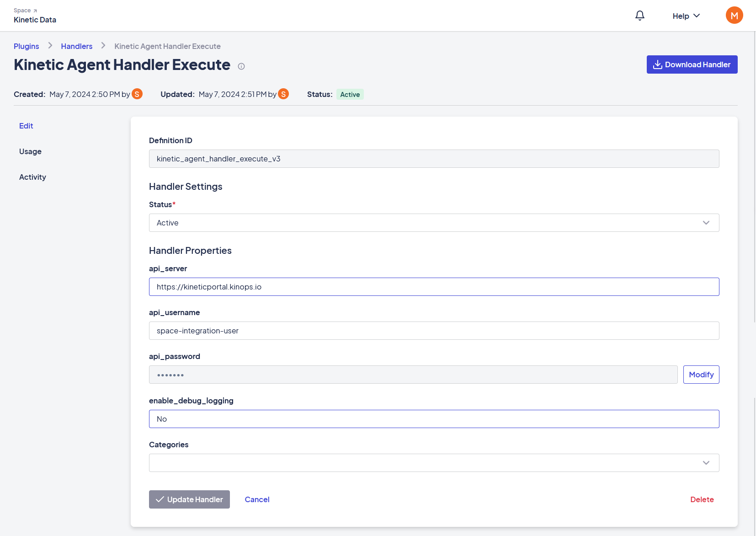Focus the api_username input field
756x536 pixels.
point(434,331)
